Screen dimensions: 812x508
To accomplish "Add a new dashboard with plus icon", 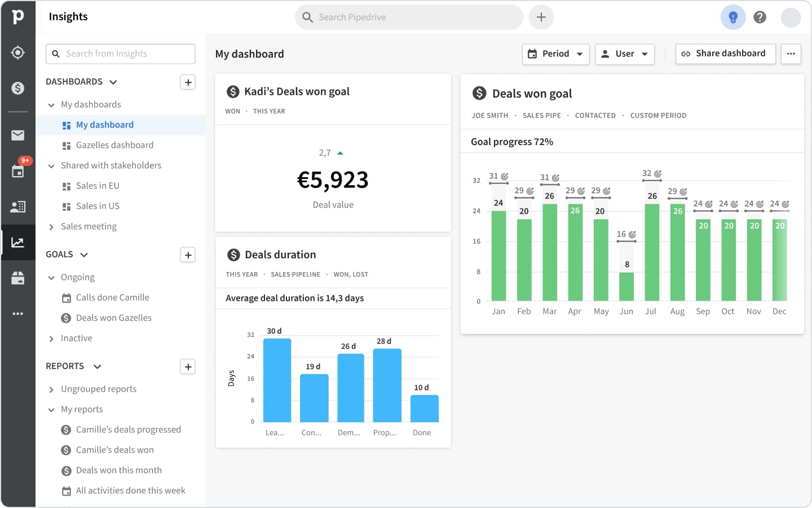I will [188, 82].
